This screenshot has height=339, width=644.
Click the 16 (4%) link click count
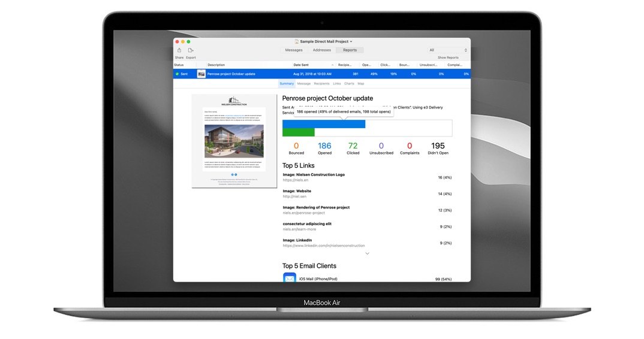445,177
